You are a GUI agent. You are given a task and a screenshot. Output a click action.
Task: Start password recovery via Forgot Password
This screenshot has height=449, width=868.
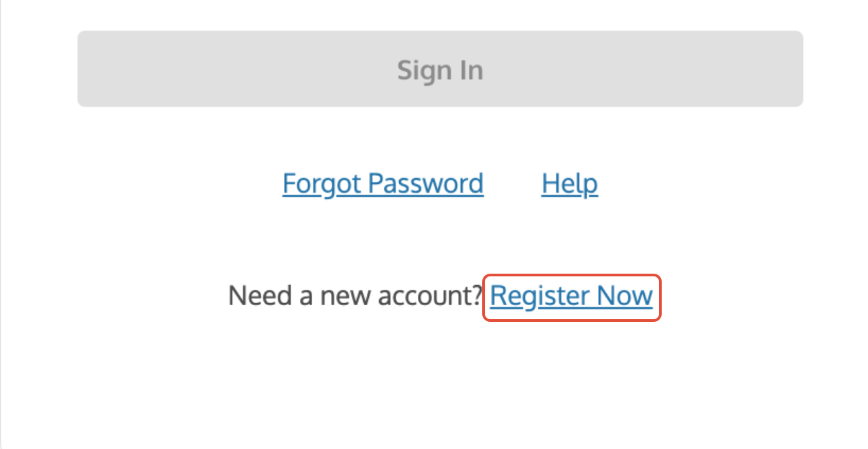pyautogui.click(x=382, y=183)
